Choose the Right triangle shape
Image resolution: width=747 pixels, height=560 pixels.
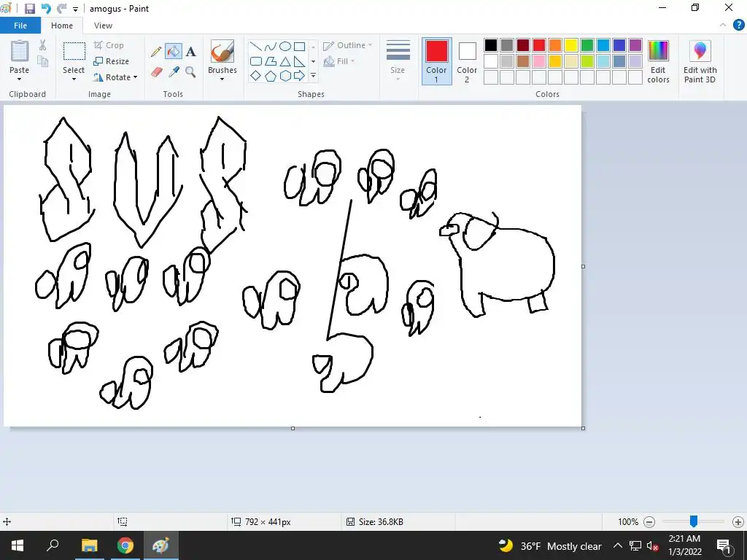click(x=300, y=61)
